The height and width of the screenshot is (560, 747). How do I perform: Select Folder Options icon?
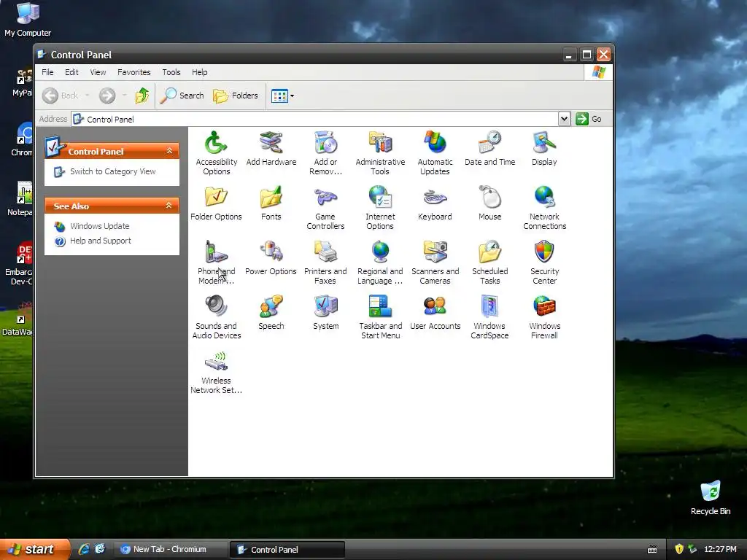216,203
